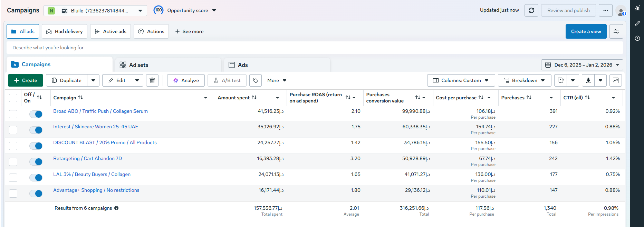The height and width of the screenshot is (227, 644).
Task: Select the Had delivery view
Action: [x=65, y=31]
